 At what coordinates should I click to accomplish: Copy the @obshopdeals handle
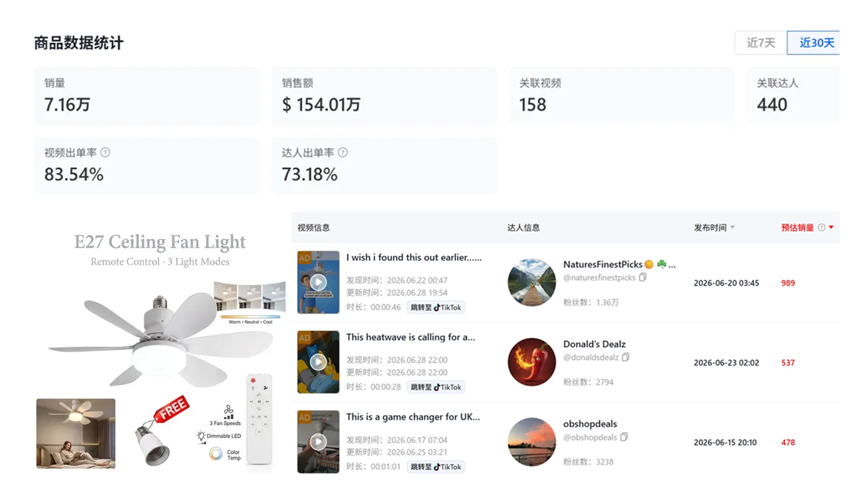(x=624, y=437)
